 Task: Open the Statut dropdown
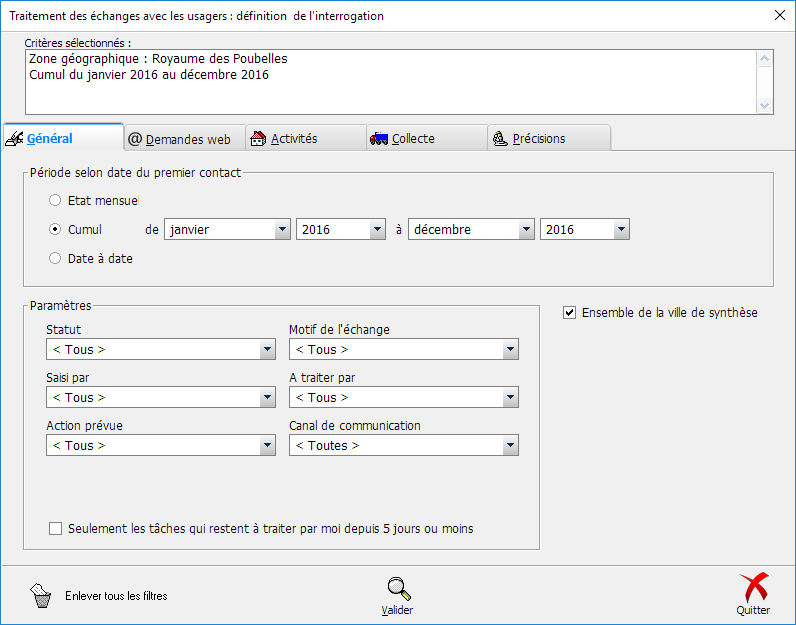point(267,350)
